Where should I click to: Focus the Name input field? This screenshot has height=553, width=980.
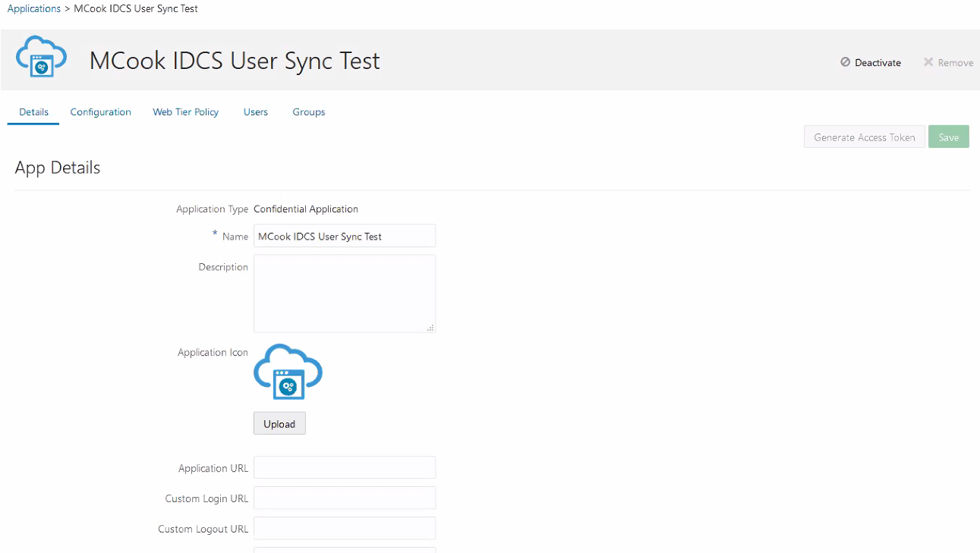(x=345, y=237)
